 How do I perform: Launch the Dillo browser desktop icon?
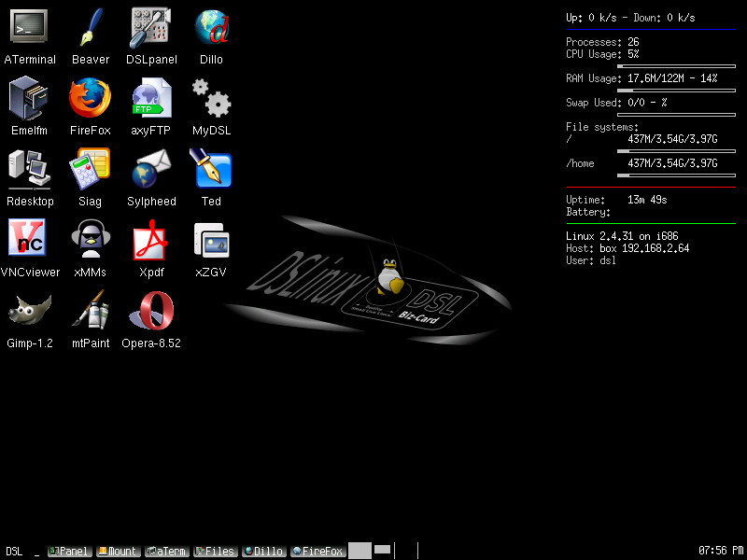(211, 27)
